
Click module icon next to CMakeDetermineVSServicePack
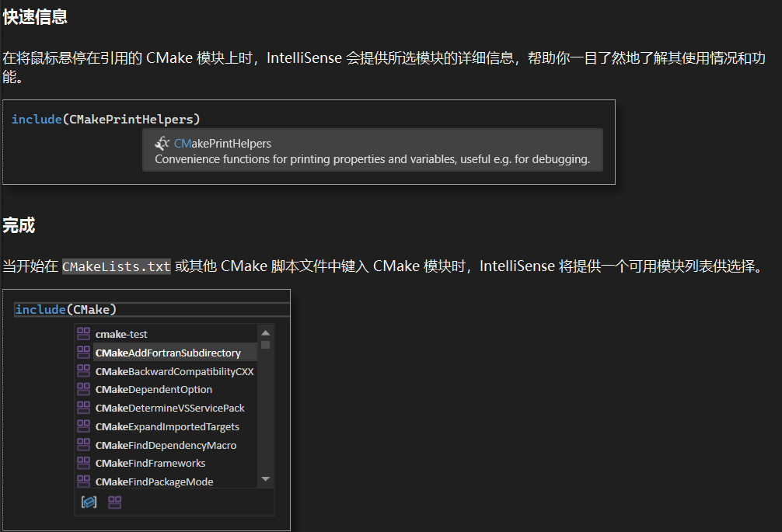point(83,408)
